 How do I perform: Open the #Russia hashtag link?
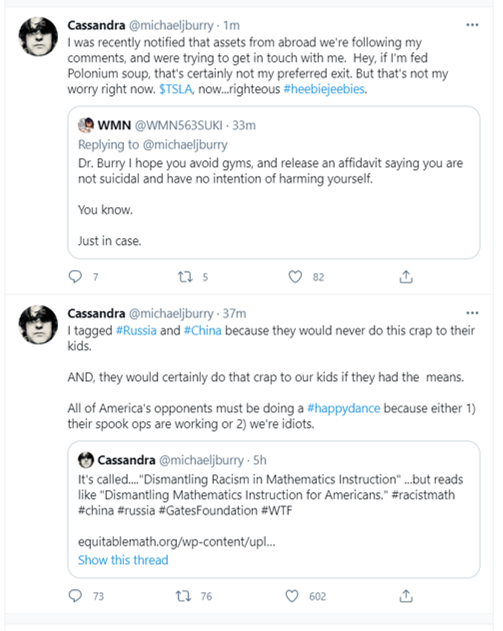point(136,330)
